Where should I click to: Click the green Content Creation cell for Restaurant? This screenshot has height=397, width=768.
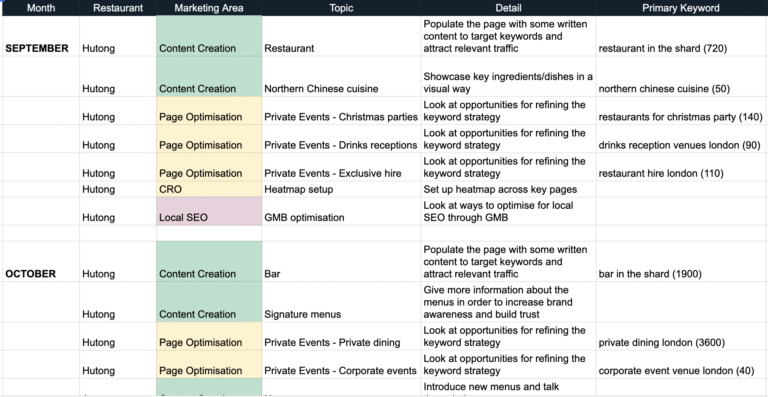209,36
